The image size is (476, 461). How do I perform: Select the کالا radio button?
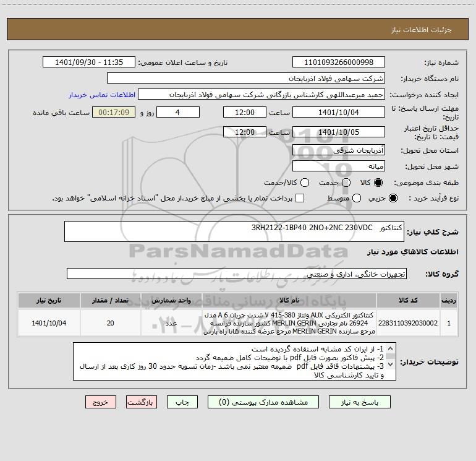pyautogui.click(x=378, y=183)
